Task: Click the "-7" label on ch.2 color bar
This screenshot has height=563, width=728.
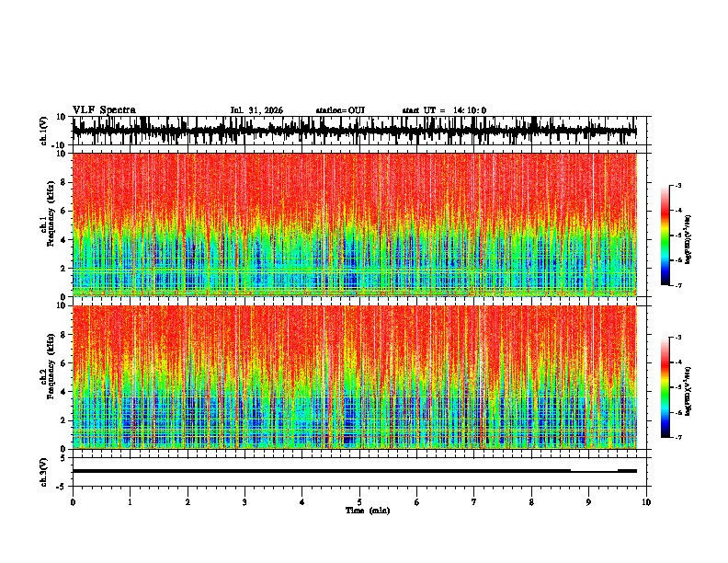Action: [677, 437]
